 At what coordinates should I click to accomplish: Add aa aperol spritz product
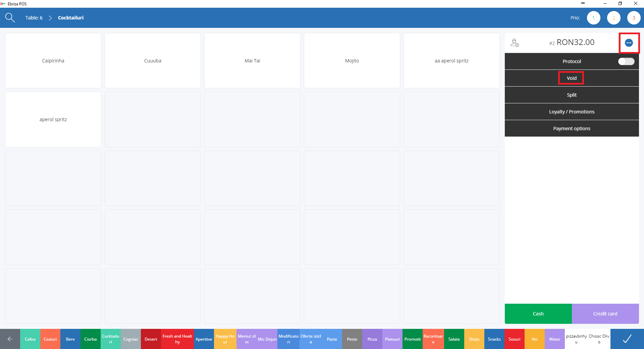tap(451, 61)
